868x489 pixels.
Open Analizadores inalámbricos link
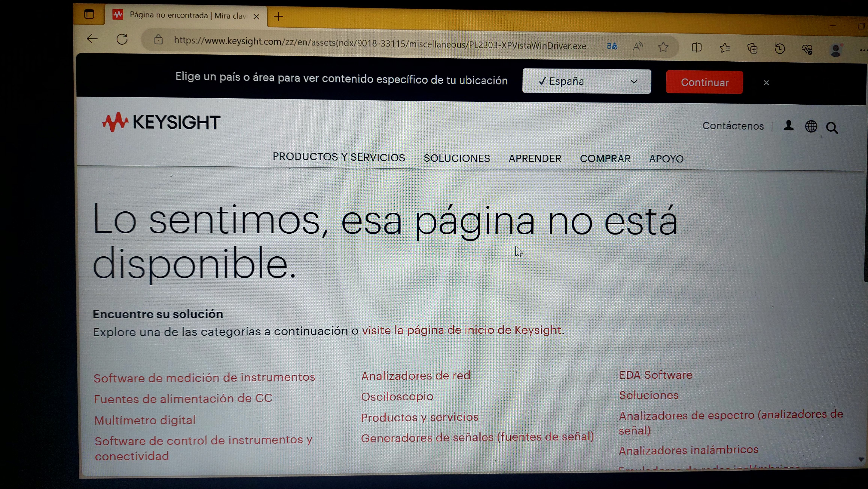(x=688, y=450)
